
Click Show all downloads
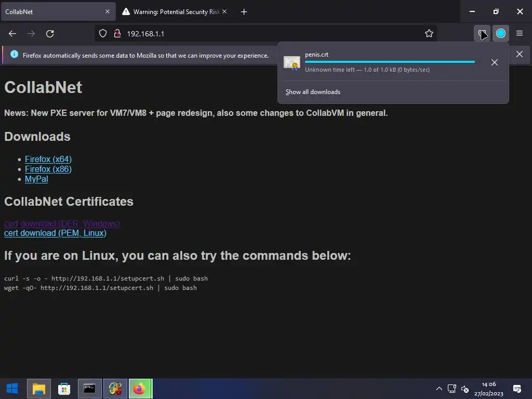pos(313,92)
